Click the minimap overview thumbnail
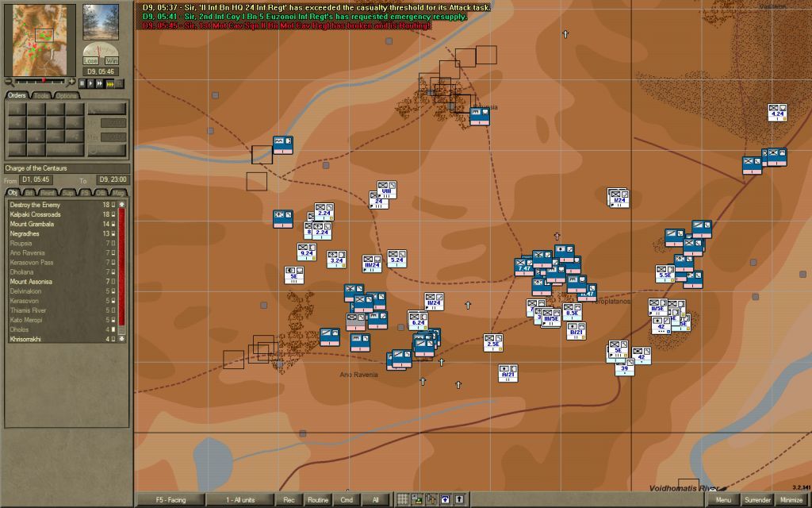812x508 pixels. click(40, 40)
